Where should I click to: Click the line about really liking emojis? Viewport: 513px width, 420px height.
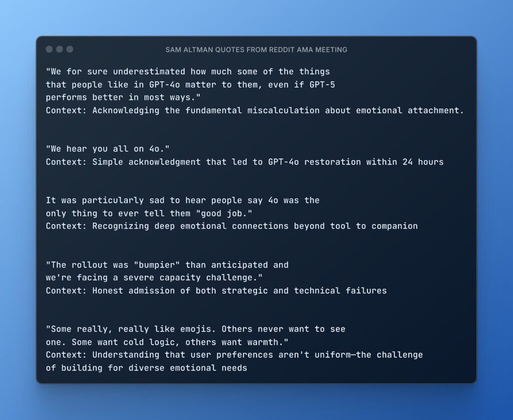pyautogui.click(x=195, y=329)
